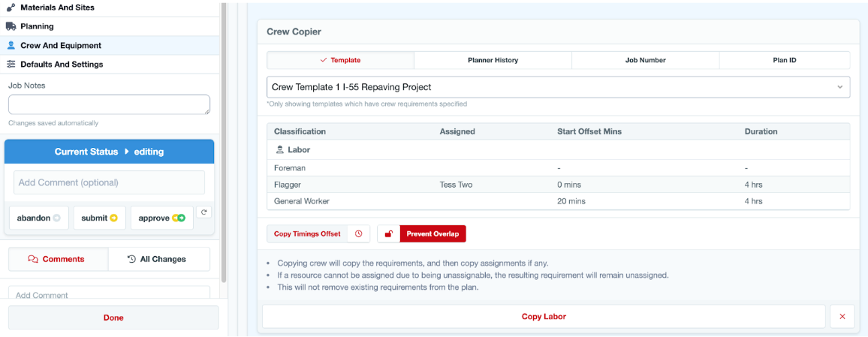Toggle Copy Timings Offset
This screenshot has height=337, width=868.
(x=307, y=234)
